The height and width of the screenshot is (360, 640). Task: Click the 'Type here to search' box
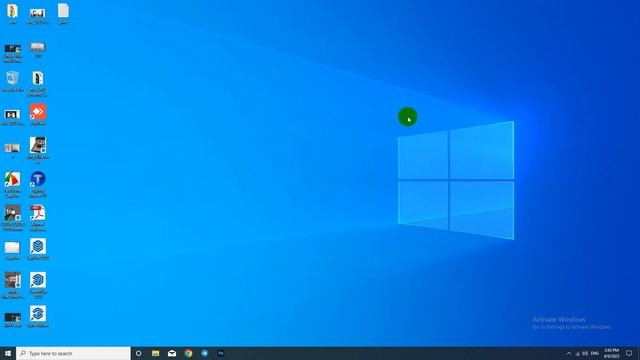(x=73, y=353)
